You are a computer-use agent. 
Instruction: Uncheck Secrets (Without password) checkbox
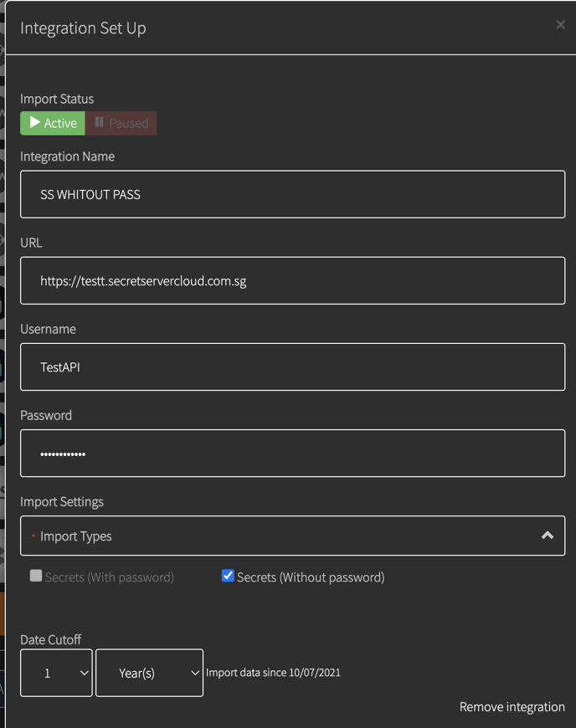click(x=228, y=576)
